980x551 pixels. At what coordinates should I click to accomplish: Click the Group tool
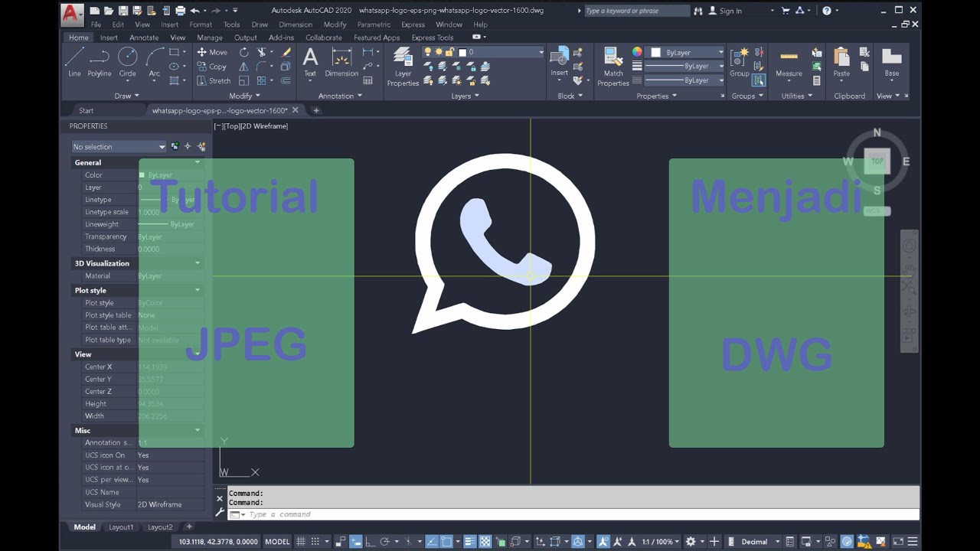click(x=740, y=62)
